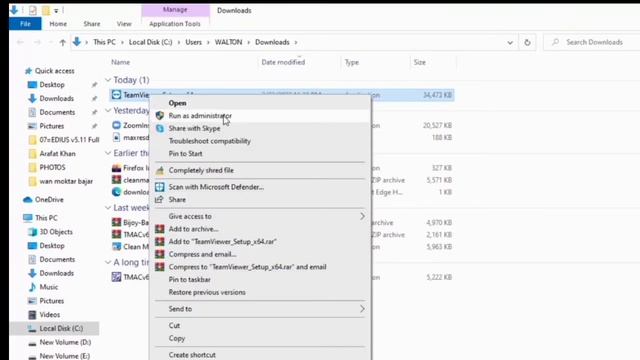Screen dimensions: 640x360
Task: Click the search magnifier icon
Action: coord(556,42)
